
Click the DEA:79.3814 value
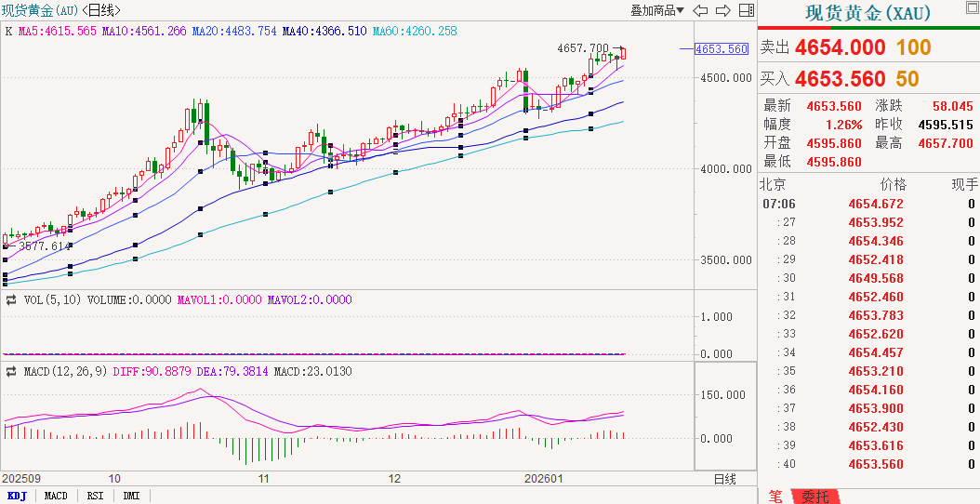[232, 371]
